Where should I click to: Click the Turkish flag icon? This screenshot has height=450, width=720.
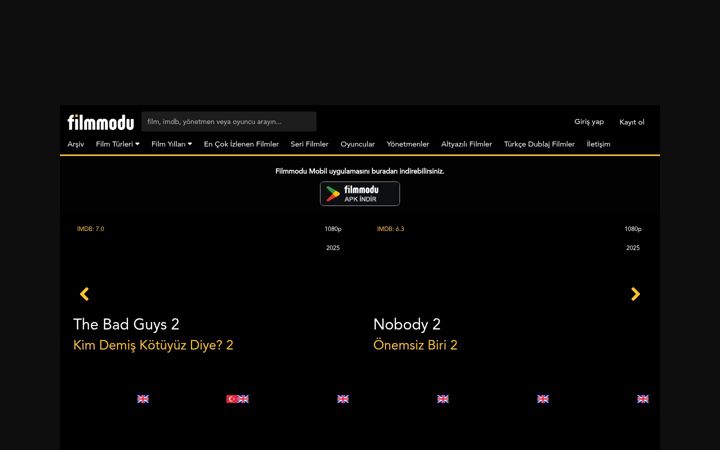point(232,399)
